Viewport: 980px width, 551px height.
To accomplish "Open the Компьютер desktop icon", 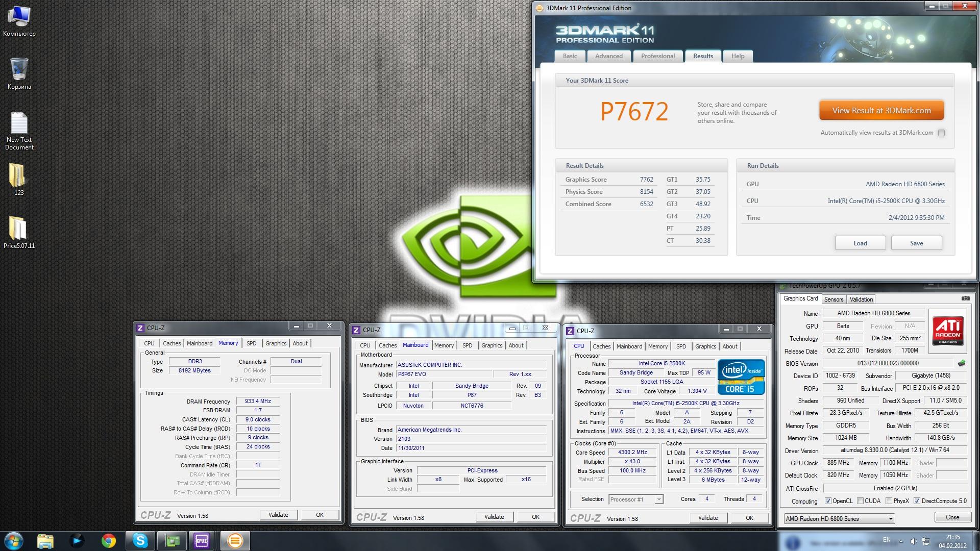I will [19, 21].
